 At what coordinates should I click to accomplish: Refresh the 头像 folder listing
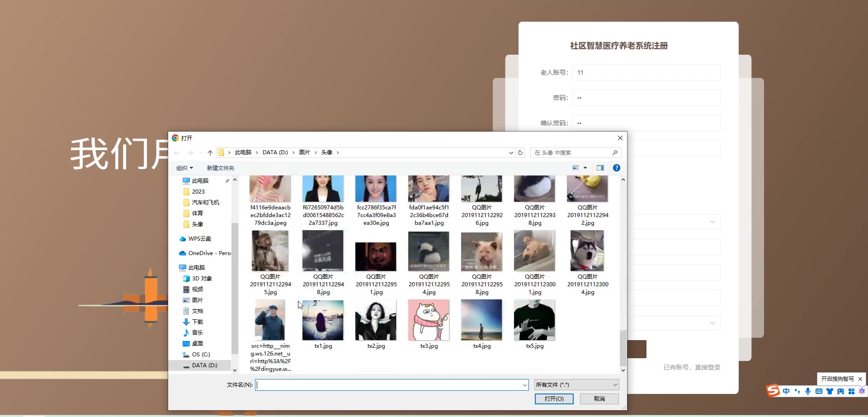520,153
